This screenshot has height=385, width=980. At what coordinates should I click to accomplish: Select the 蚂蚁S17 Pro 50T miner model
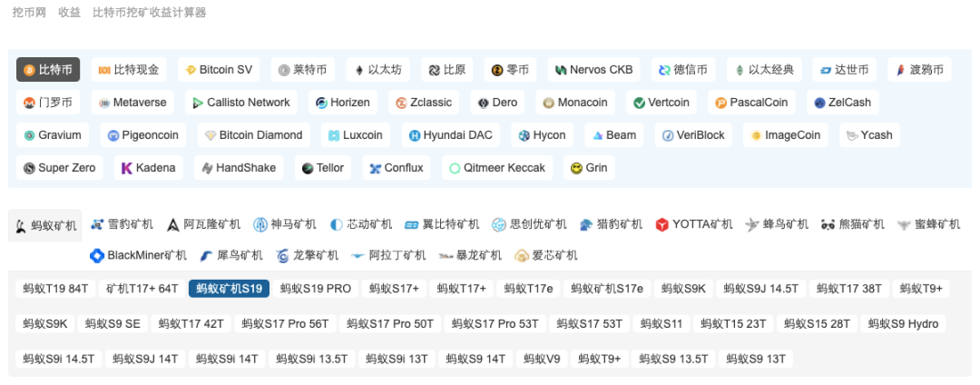(x=390, y=324)
